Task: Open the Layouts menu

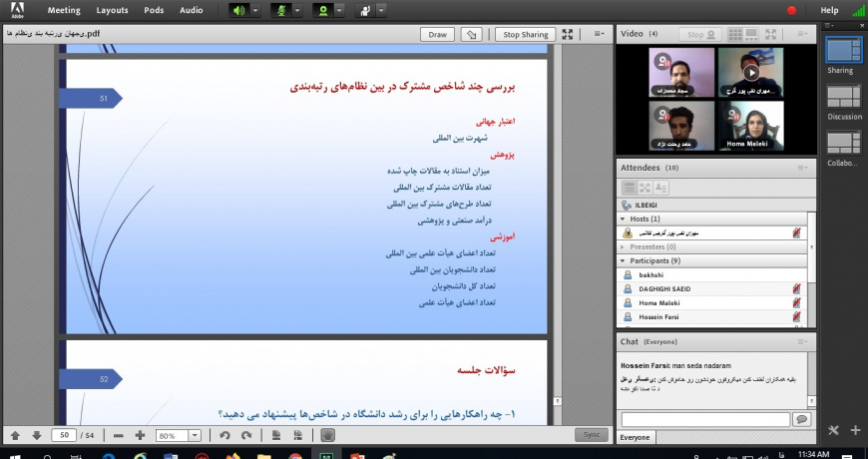Action: click(112, 11)
